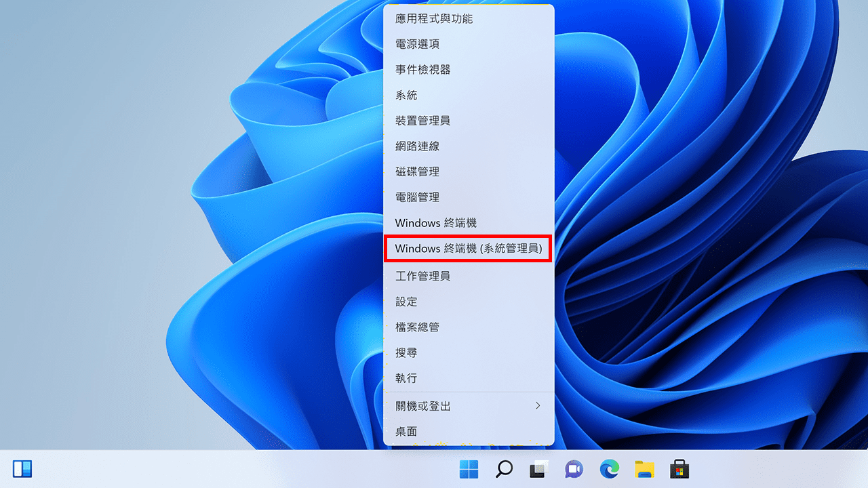Open the Widgets panel

[22, 468]
